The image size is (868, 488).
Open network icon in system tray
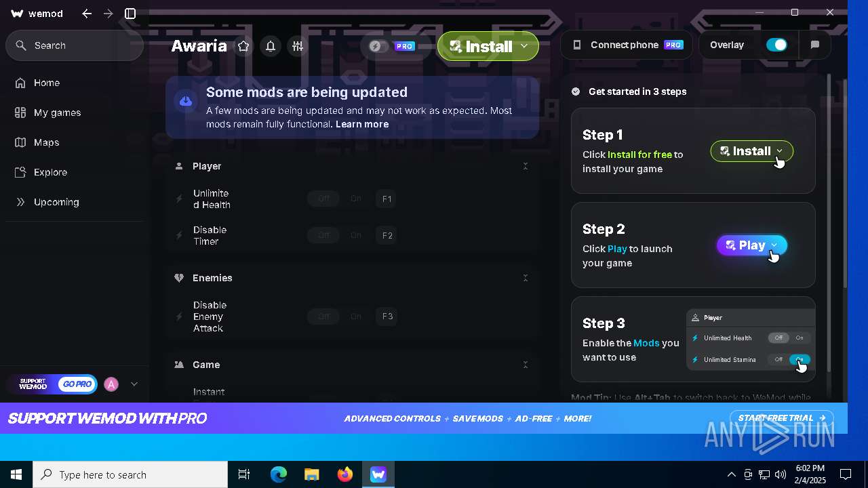pyautogui.click(x=764, y=474)
